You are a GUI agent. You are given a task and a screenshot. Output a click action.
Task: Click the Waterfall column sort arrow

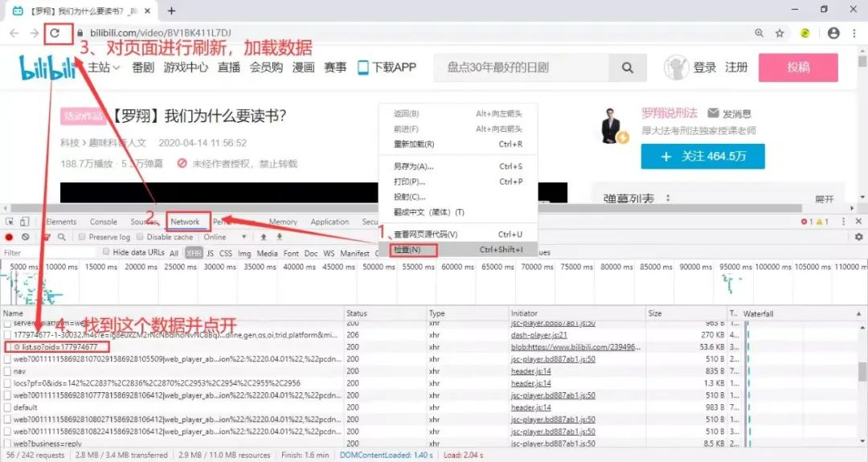click(858, 313)
